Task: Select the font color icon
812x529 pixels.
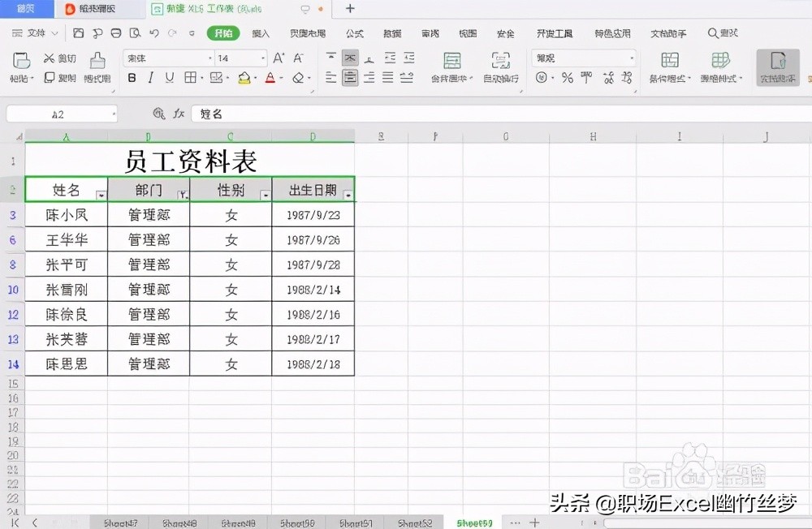Action: click(271, 76)
